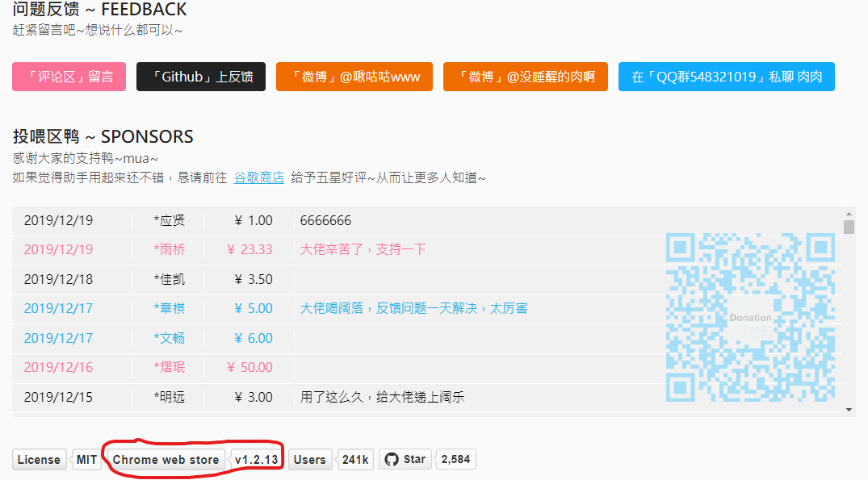This screenshot has height=480, width=868.
Task: Click the 2,584 star count badge
Action: point(455,460)
